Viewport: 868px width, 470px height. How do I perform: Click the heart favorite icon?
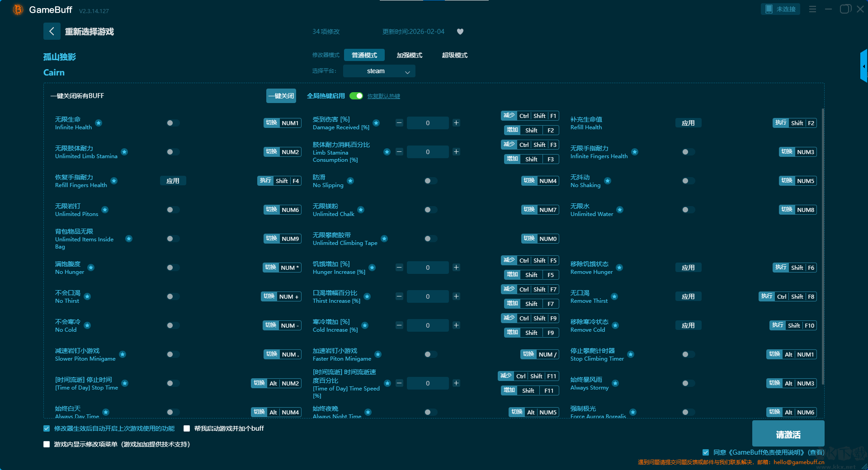(x=460, y=32)
